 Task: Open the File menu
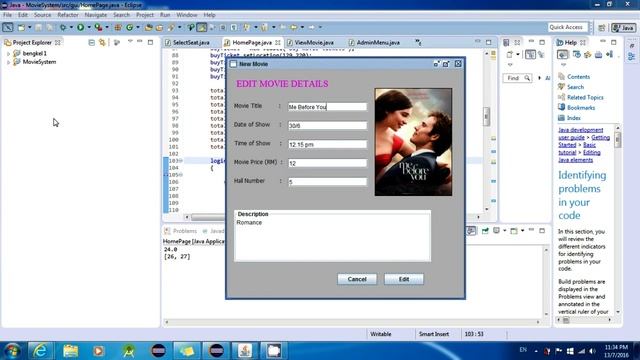(x=7, y=15)
